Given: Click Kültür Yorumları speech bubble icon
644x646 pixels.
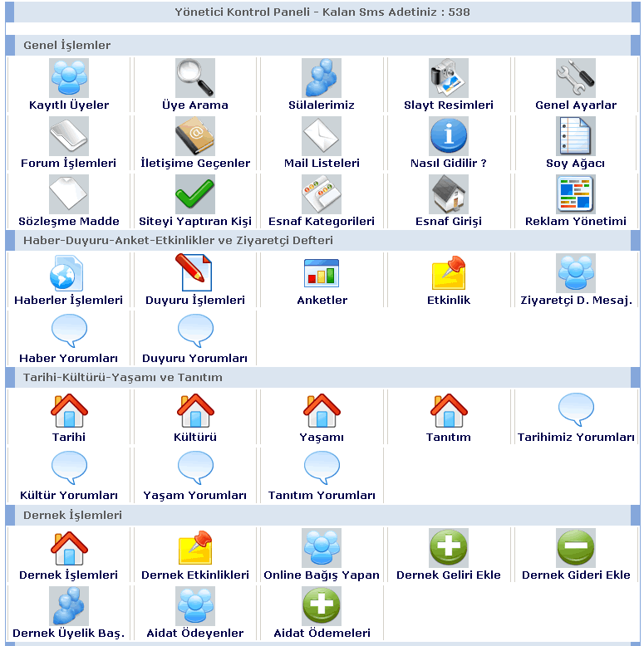Looking at the screenshot, I should pyautogui.click(x=69, y=467).
